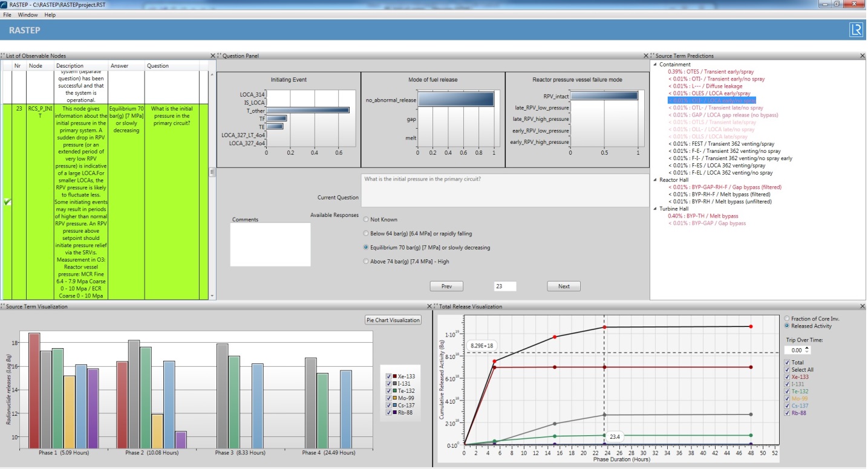Collapse the Reactor Hall tree node
The image size is (868, 469).
click(655, 180)
